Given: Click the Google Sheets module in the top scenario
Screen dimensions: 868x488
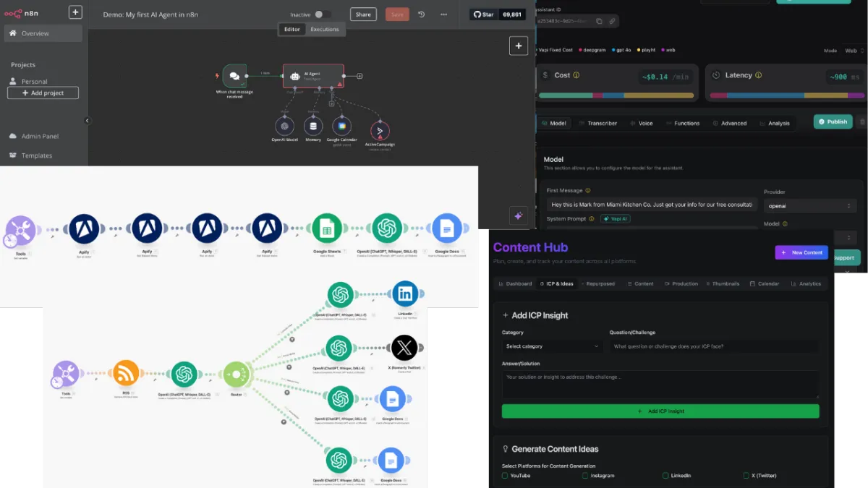Looking at the screenshot, I should (x=326, y=229).
